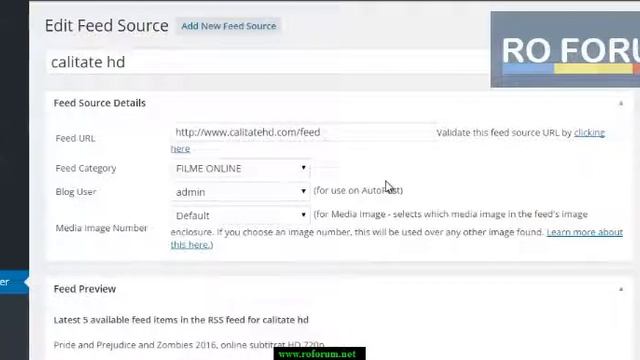Open the 'Learn more about this here' link
640x360 pixels.
point(584,232)
